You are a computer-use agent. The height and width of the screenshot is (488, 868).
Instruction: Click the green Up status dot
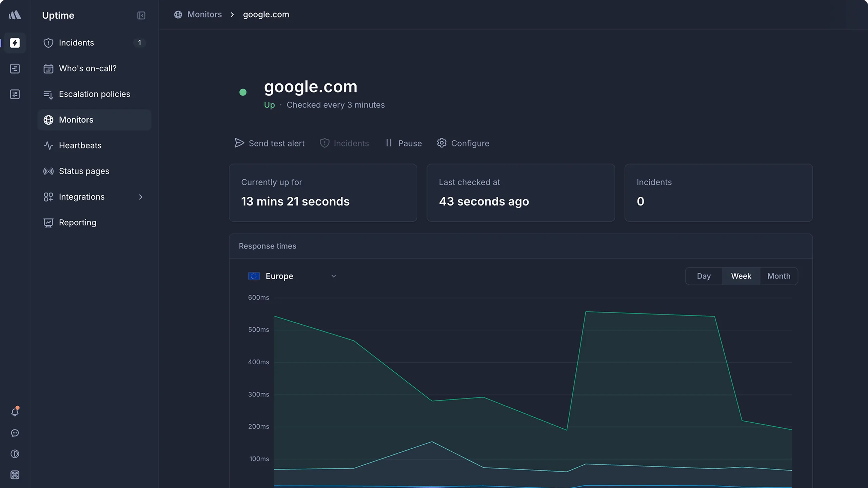point(243,92)
